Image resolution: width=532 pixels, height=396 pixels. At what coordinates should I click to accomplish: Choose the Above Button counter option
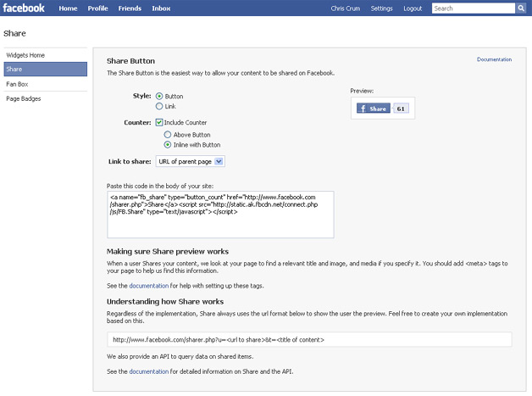(167, 134)
